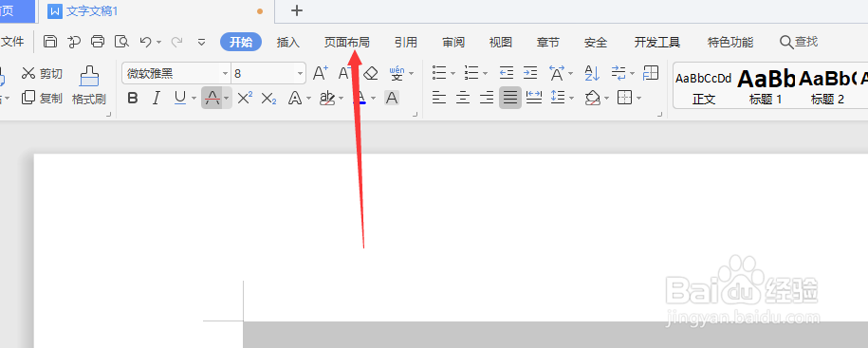
Task: Open the 页面布局 tab
Action: pyautogui.click(x=346, y=42)
